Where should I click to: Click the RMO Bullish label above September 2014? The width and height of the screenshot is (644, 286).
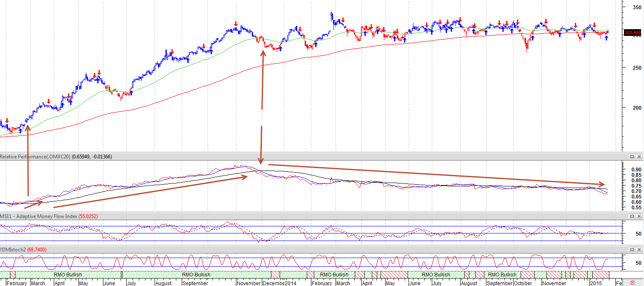click(502, 275)
